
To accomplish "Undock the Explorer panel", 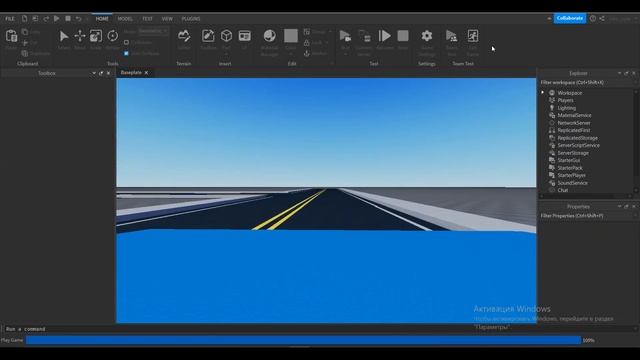I will (627, 73).
